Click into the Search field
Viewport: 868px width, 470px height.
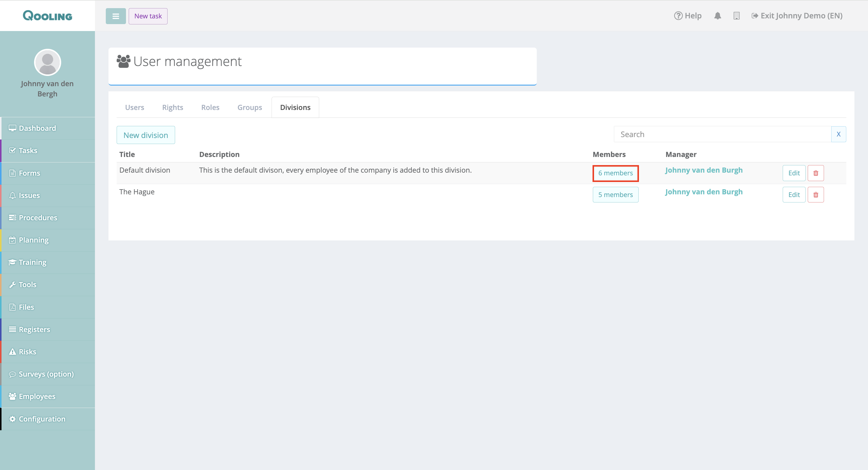pos(722,134)
